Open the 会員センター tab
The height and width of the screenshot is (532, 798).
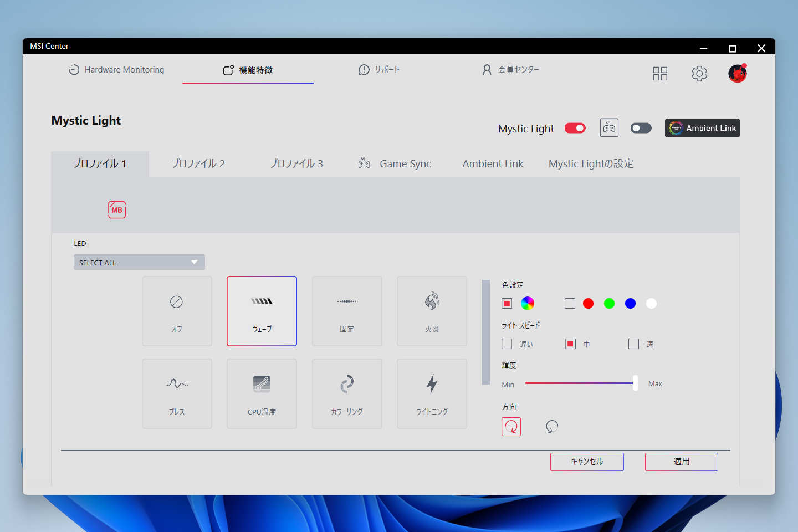point(510,70)
